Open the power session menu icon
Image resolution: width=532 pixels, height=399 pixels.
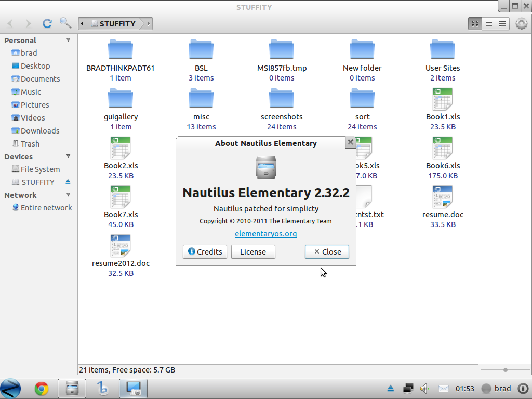523,389
